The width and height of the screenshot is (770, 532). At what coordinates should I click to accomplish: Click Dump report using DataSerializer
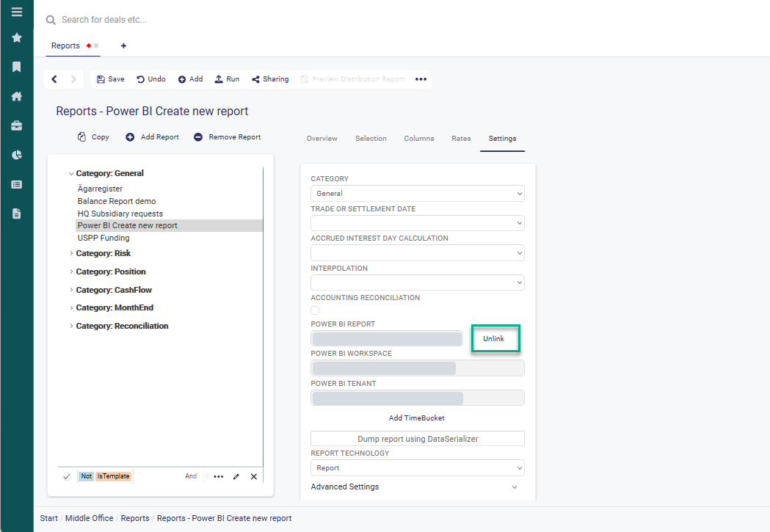coord(418,439)
